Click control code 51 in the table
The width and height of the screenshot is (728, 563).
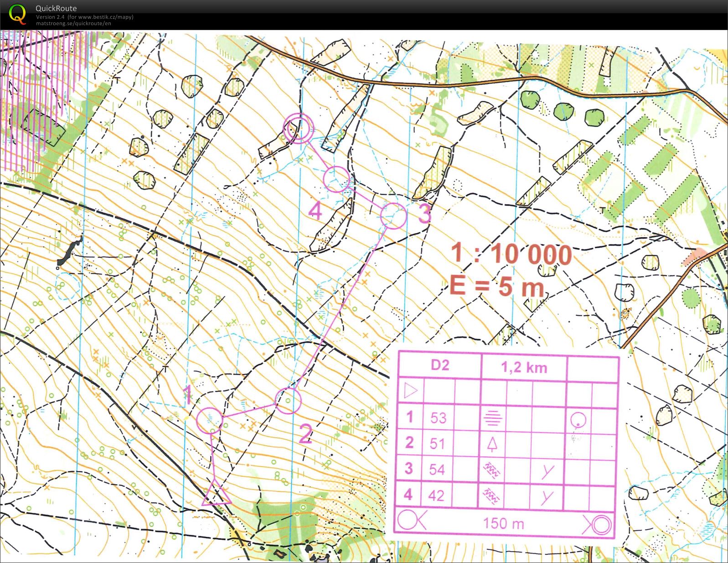[437, 443]
